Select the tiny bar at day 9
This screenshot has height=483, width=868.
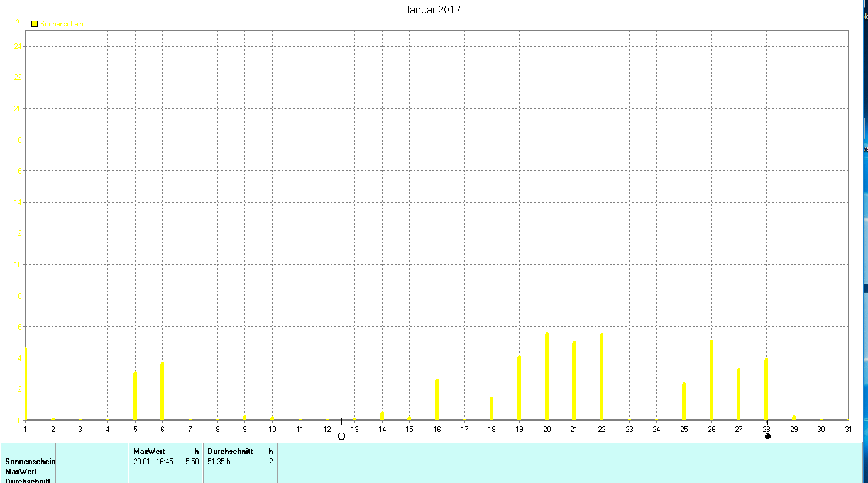(x=244, y=418)
